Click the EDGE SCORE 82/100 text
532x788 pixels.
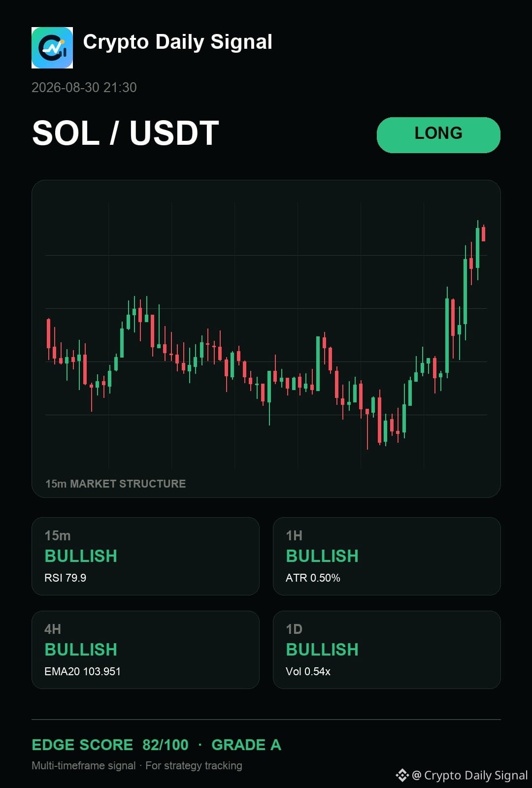110,745
